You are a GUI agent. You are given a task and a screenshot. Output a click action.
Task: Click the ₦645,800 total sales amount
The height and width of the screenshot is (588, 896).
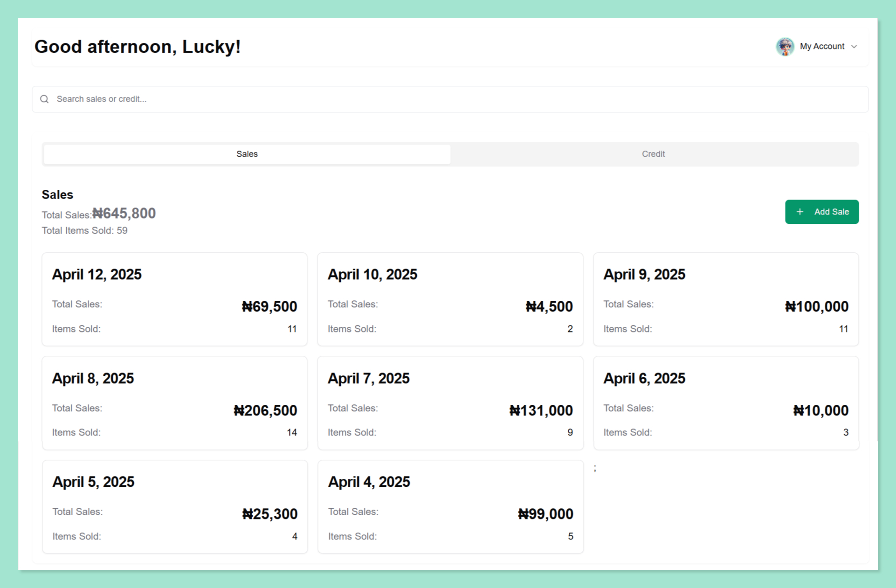124,214
